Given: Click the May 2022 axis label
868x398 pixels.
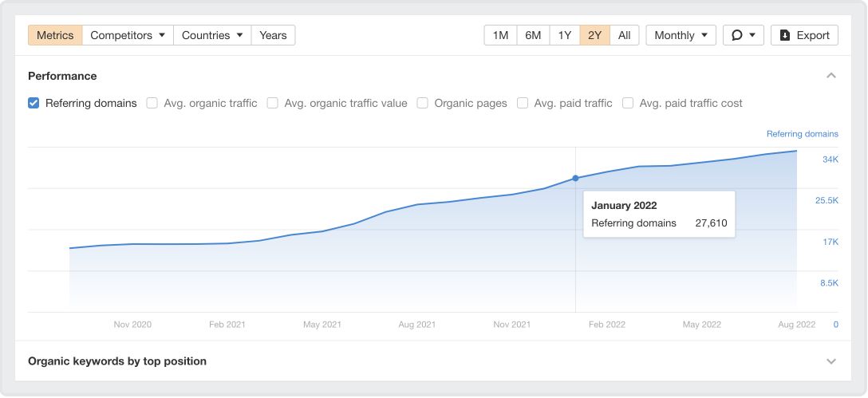Looking at the screenshot, I should (x=702, y=325).
